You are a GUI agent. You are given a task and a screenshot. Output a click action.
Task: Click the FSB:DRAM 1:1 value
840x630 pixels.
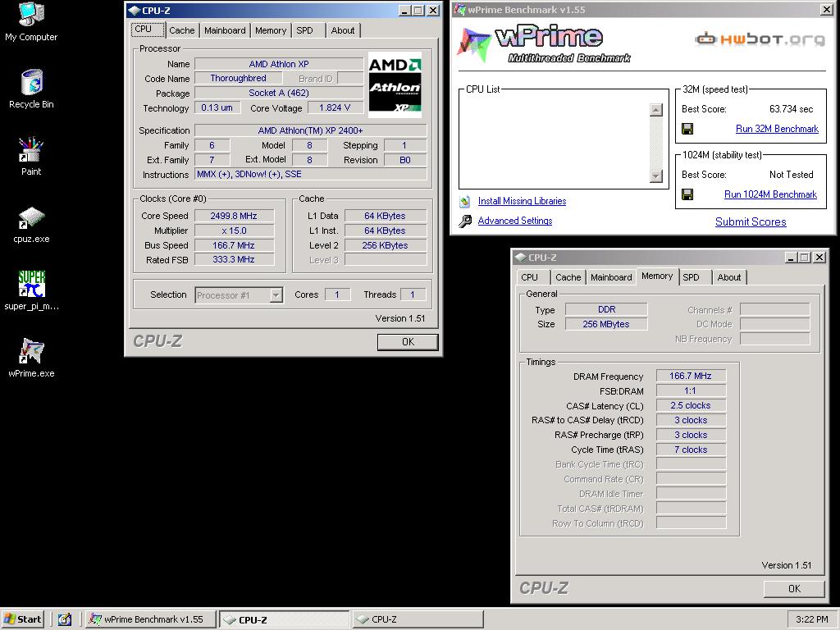pyautogui.click(x=691, y=390)
